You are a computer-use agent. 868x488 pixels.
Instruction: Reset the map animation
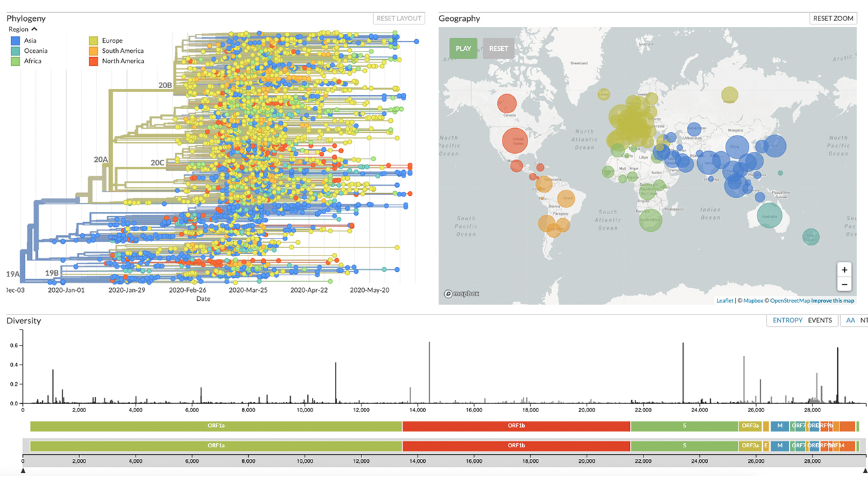click(498, 49)
